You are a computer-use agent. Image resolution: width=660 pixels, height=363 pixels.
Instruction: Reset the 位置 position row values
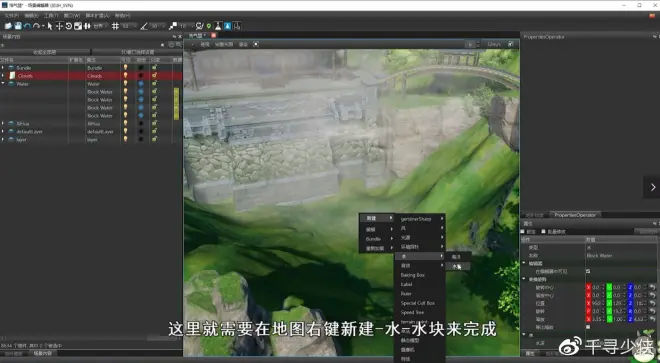click(x=652, y=303)
